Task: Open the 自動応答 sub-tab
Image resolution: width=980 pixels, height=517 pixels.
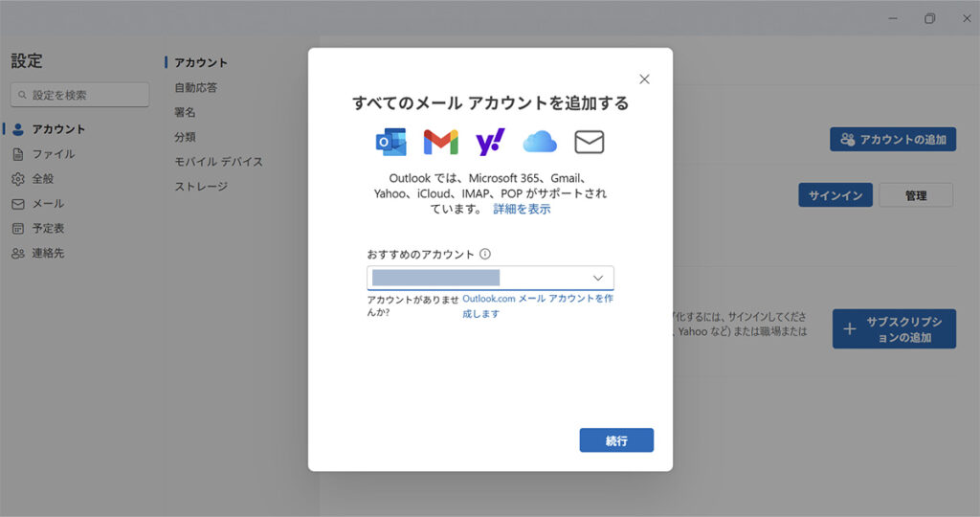Action: pyautogui.click(x=195, y=87)
